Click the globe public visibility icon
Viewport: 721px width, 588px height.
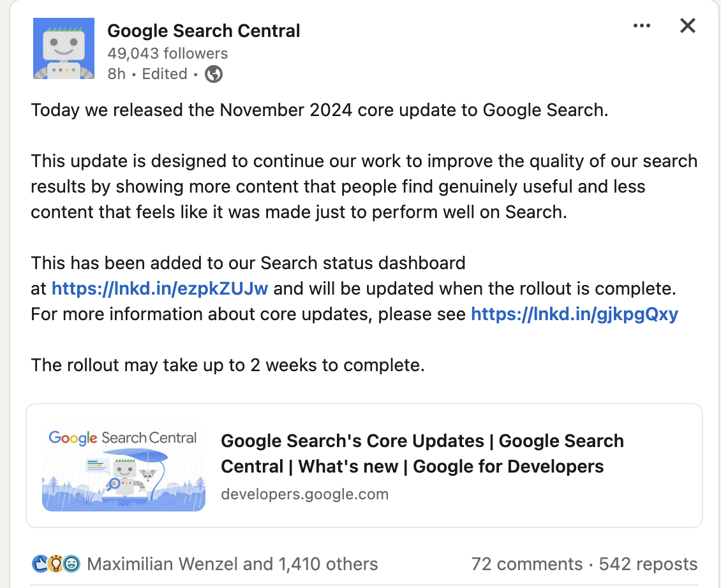pos(213,74)
